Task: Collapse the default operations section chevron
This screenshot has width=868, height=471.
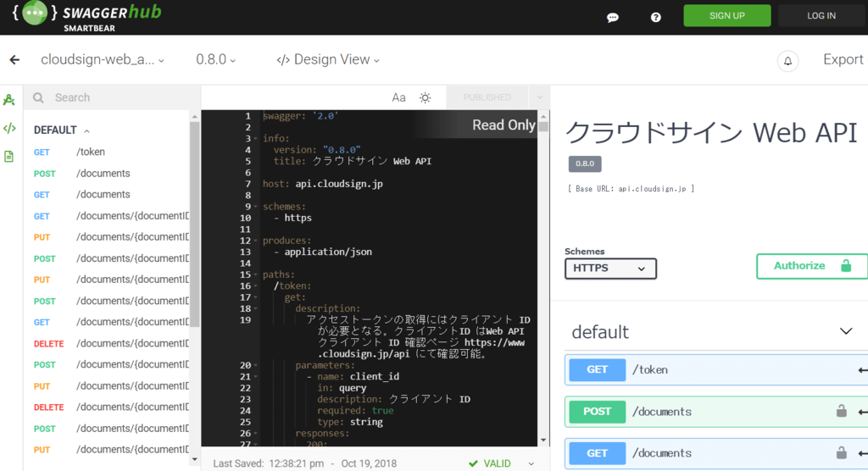Action: 846,331
